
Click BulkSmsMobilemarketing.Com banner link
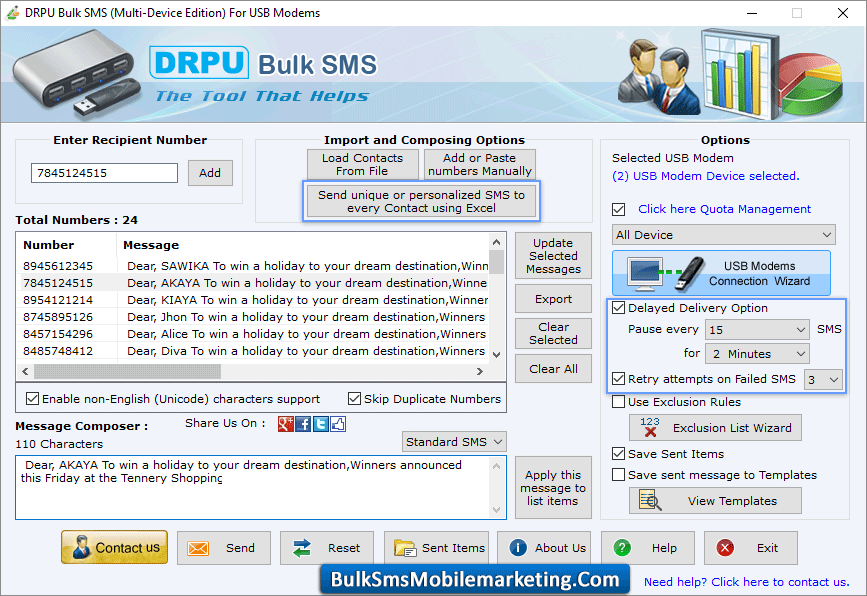click(474, 579)
